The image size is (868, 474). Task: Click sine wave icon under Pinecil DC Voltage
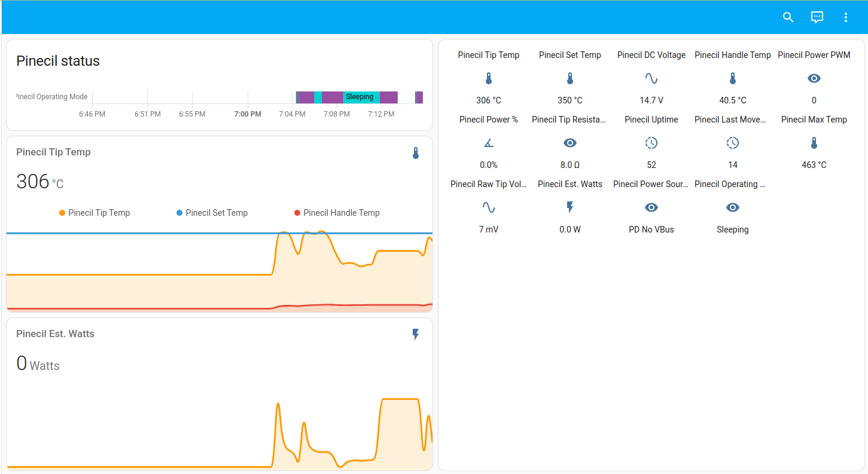[651, 78]
